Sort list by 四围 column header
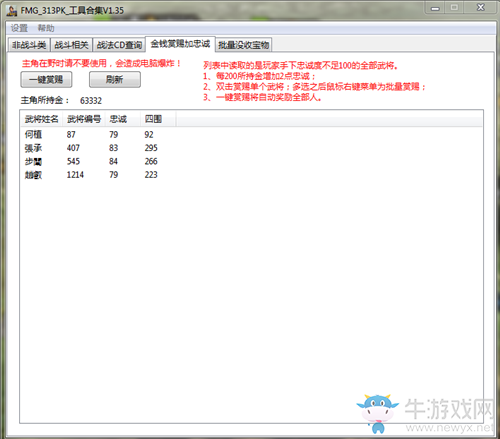Viewport: 500px width, 439px height. (158, 119)
